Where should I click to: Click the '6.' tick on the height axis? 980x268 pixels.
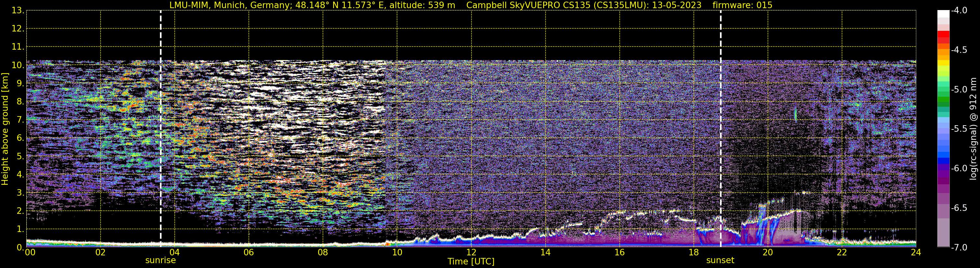click(x=20, y=138)
